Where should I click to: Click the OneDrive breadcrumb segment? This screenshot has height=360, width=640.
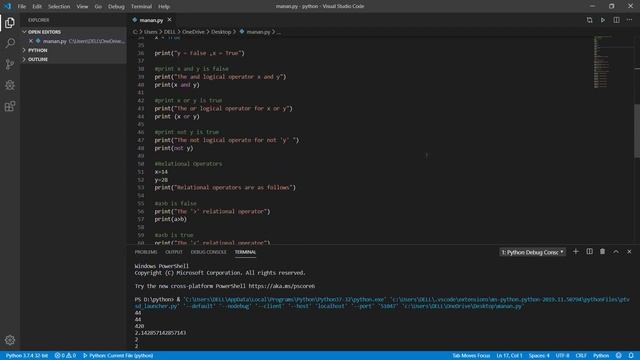(193, 32)
